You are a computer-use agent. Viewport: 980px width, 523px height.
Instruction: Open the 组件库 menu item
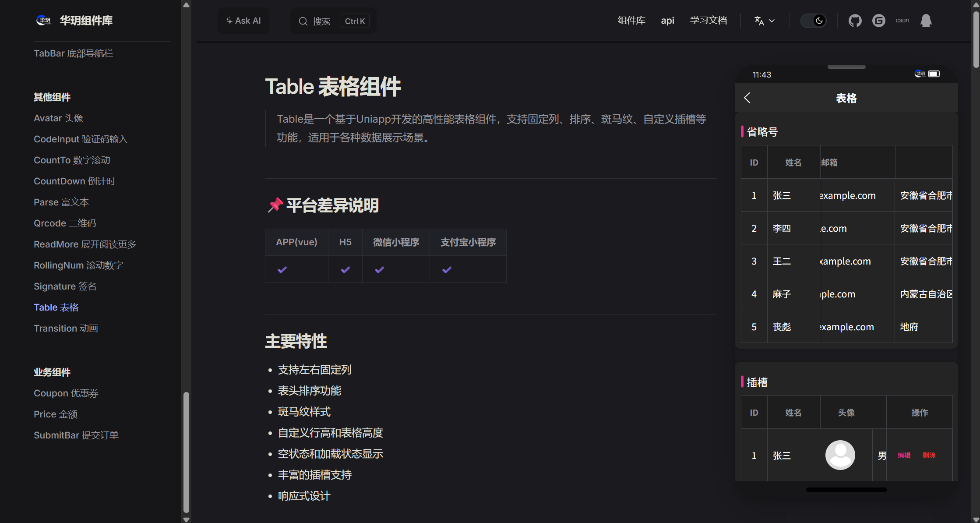(631, 21)
